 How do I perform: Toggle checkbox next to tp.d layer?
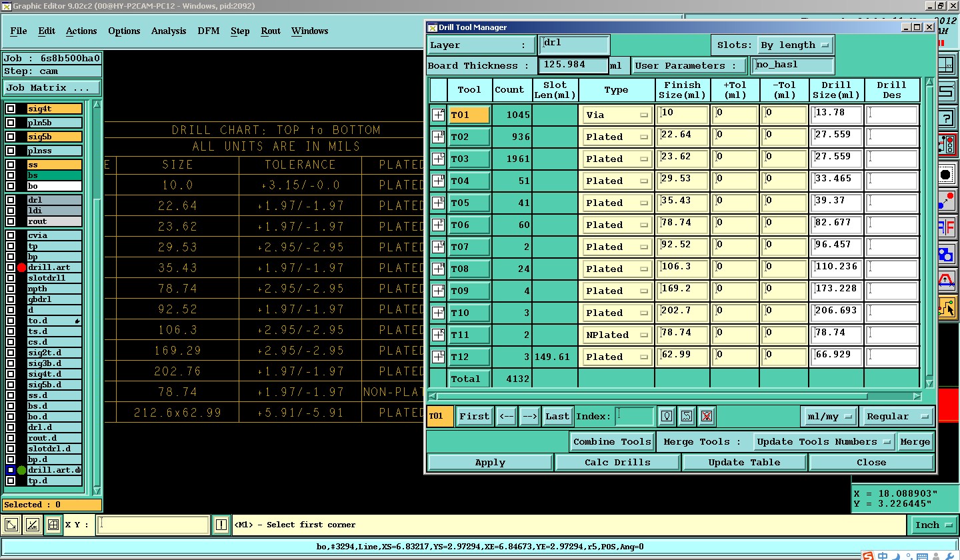11,481
